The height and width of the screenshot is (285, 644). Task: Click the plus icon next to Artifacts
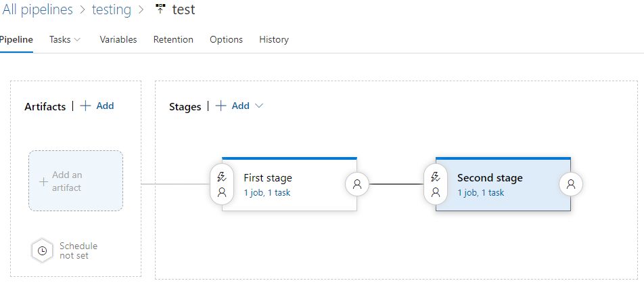[85, 106]
